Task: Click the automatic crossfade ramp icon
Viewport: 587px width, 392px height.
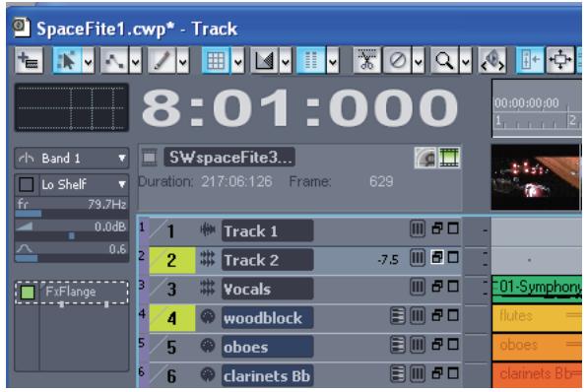Action: (x=264, y=60)
